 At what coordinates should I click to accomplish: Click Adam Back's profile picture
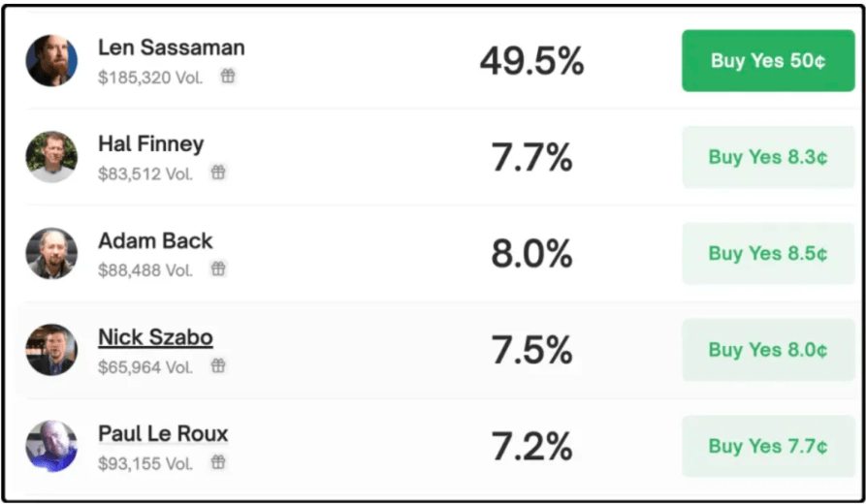[51, 254]
